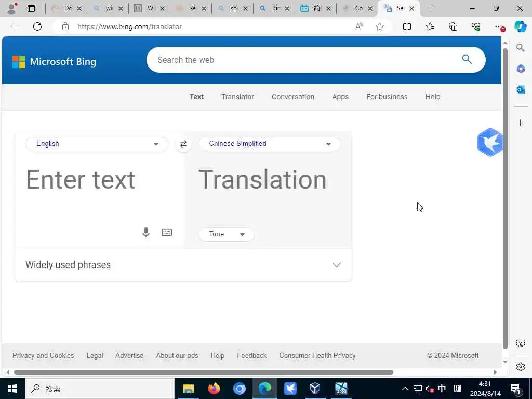Open Consumer Health Privacy link
This screenshot has width=532, height=399.
coord(317,355)
